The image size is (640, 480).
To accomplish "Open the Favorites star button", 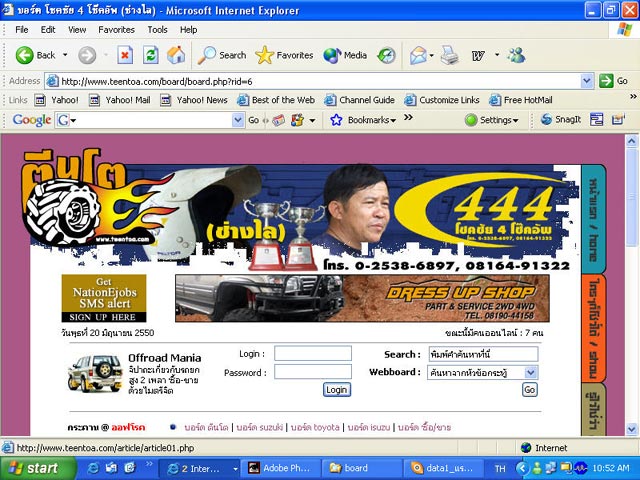I will click(x=284, y=55).
